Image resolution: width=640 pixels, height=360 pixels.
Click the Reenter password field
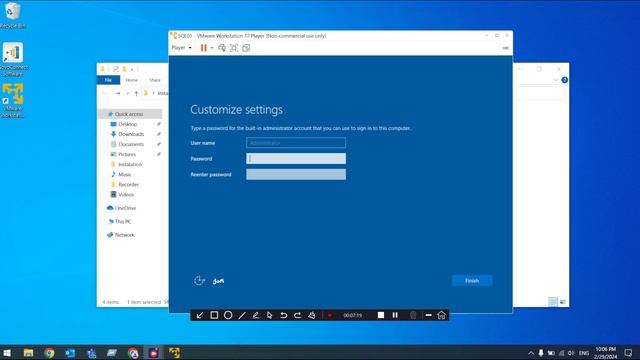coord(296,174)
